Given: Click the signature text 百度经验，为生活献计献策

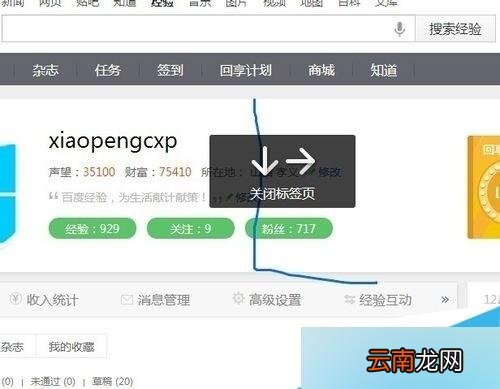Looking at the screenshot, I should pos(134,198).
